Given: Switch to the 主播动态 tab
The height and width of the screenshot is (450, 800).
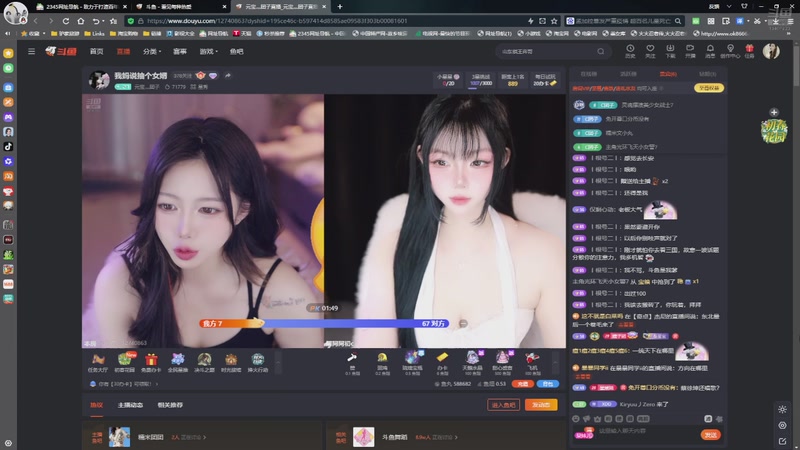Looking at the screenshot, I should click(x=130, y=405).
